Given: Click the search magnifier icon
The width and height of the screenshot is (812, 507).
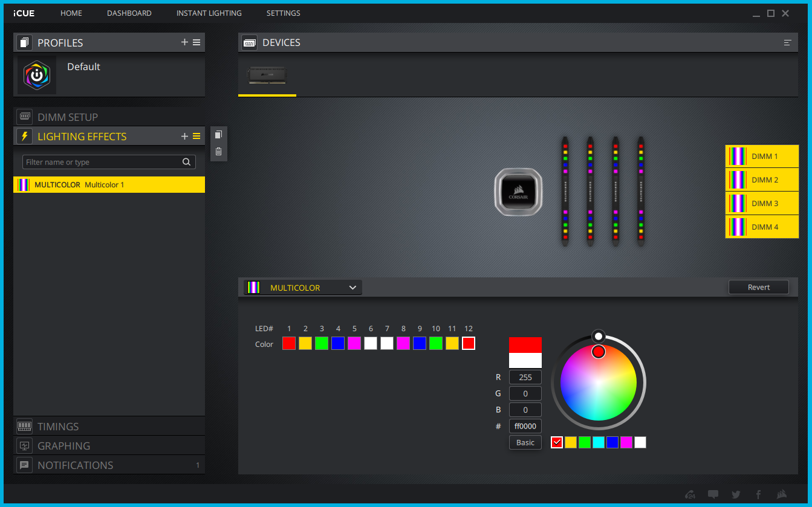Looking at the screenshot, I should (x=187, y=162).
